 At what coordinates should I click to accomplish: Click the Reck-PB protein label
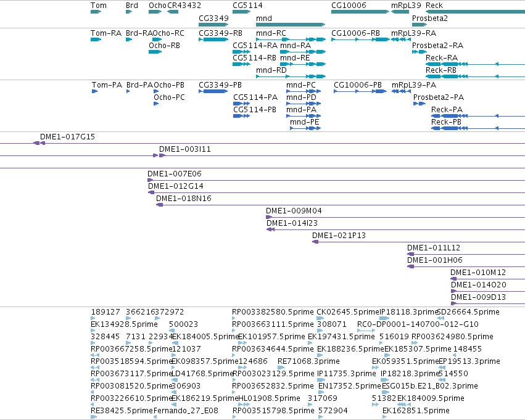[x=446, y=123]
